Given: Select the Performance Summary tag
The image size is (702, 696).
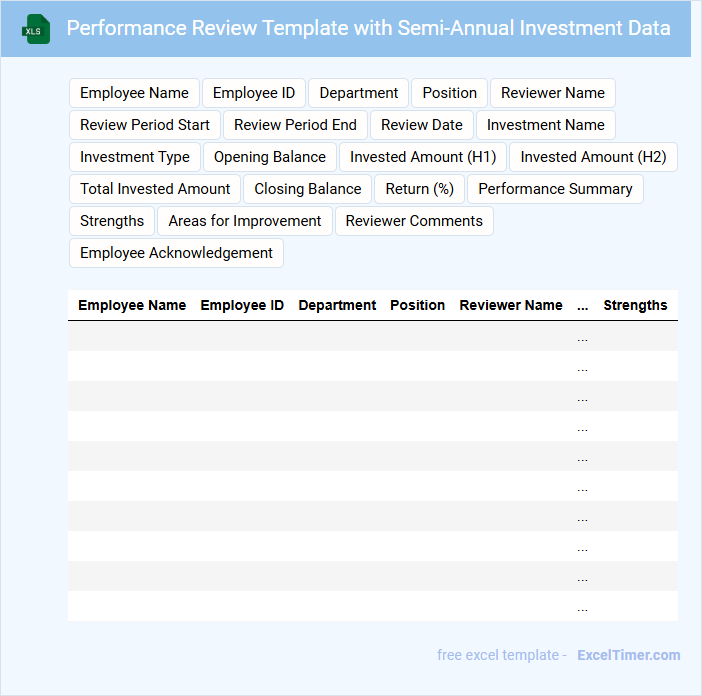Looking at the screenshot, I should [555, 189].
